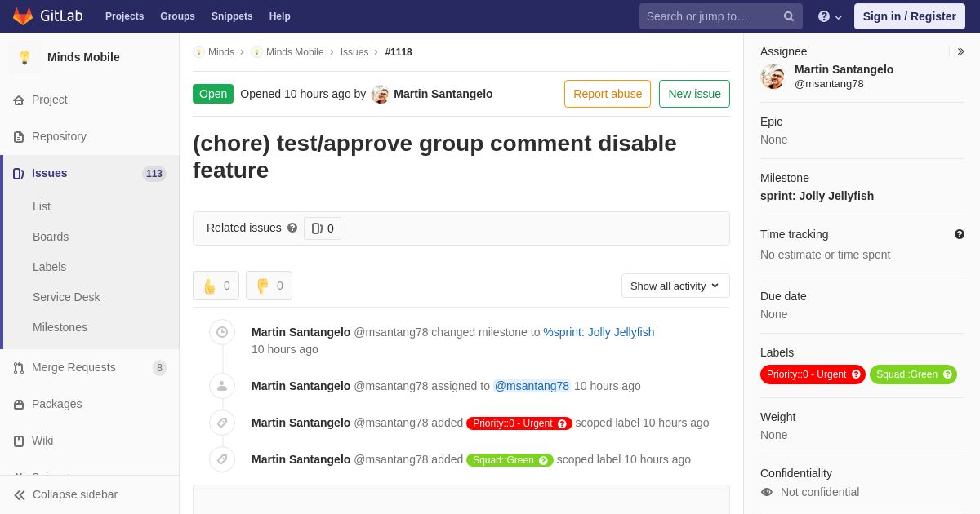Click the thumbs down reaction
Viewport: 980px width, 514px height.
[x=269, y=286]
